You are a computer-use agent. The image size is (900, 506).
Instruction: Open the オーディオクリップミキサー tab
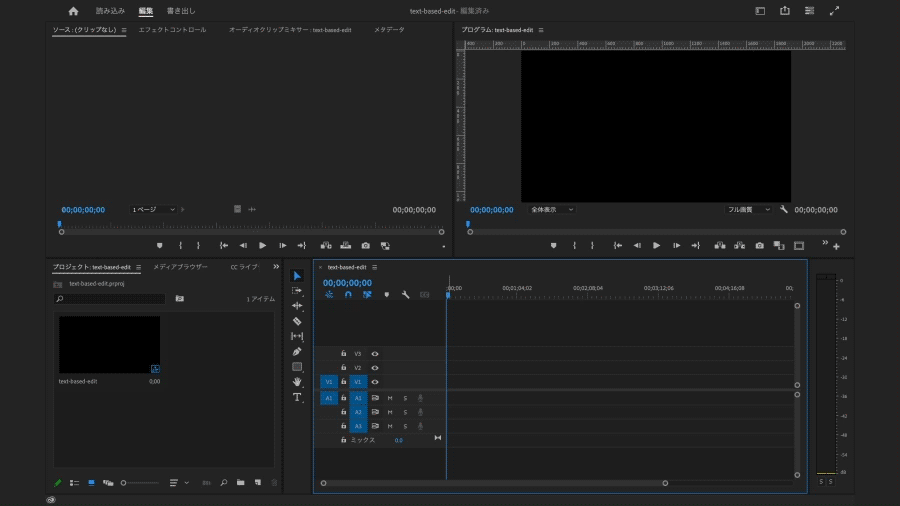pos(290,30)
